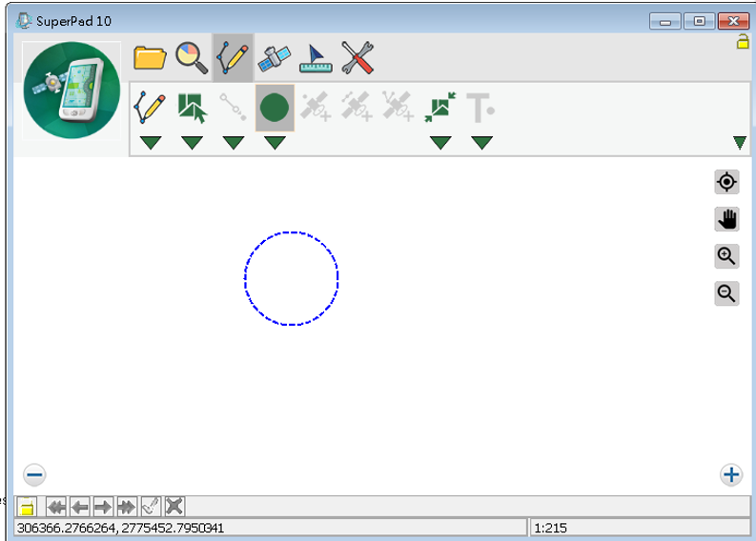Click the blue dashed circle on map

pos(291,278)
